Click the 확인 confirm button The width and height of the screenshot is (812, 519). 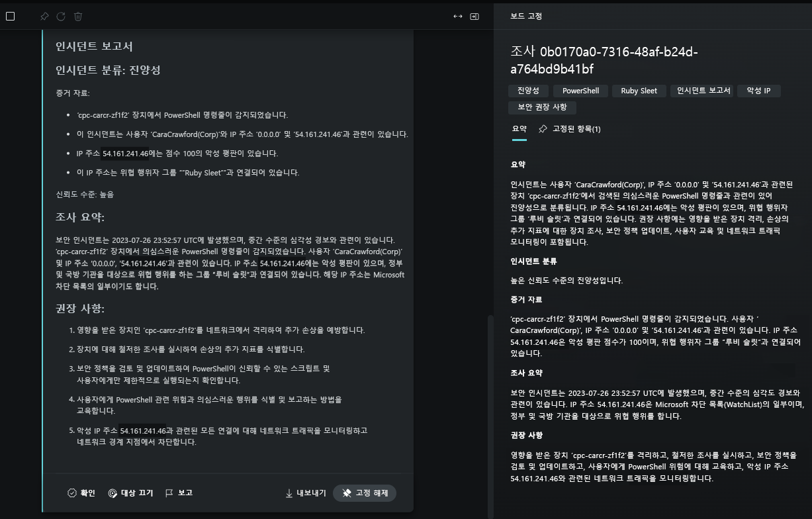point(81,493)
